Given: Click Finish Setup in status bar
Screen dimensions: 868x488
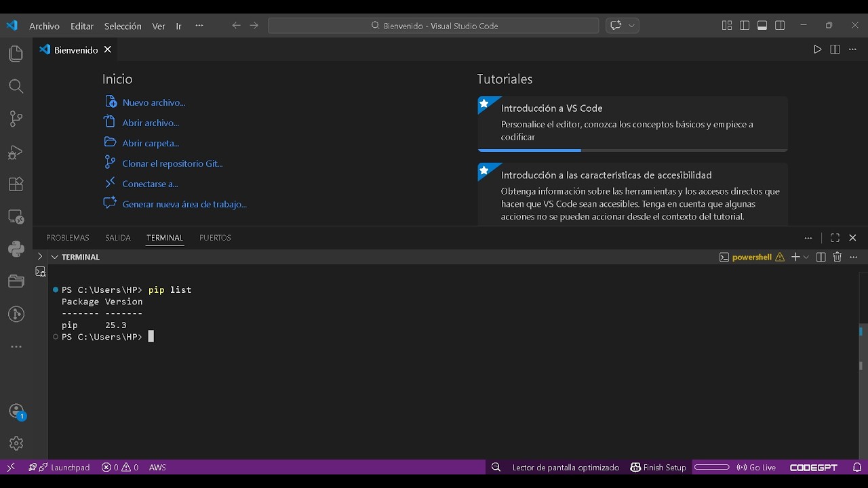Looking at the screenshot, I should pyautogui.click(x=658, y=467).
